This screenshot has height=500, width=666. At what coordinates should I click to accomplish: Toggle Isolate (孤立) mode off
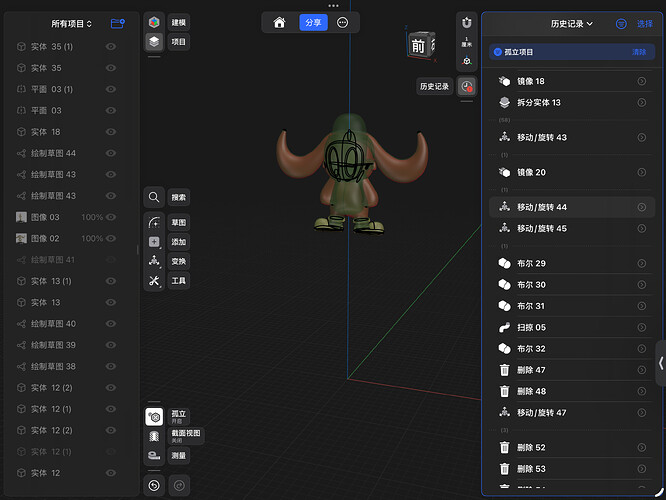click(x=154, y=417)
